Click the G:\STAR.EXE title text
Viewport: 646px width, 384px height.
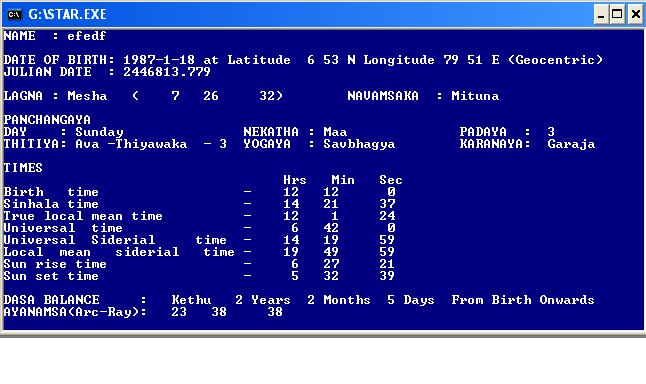tap(67, 14)
